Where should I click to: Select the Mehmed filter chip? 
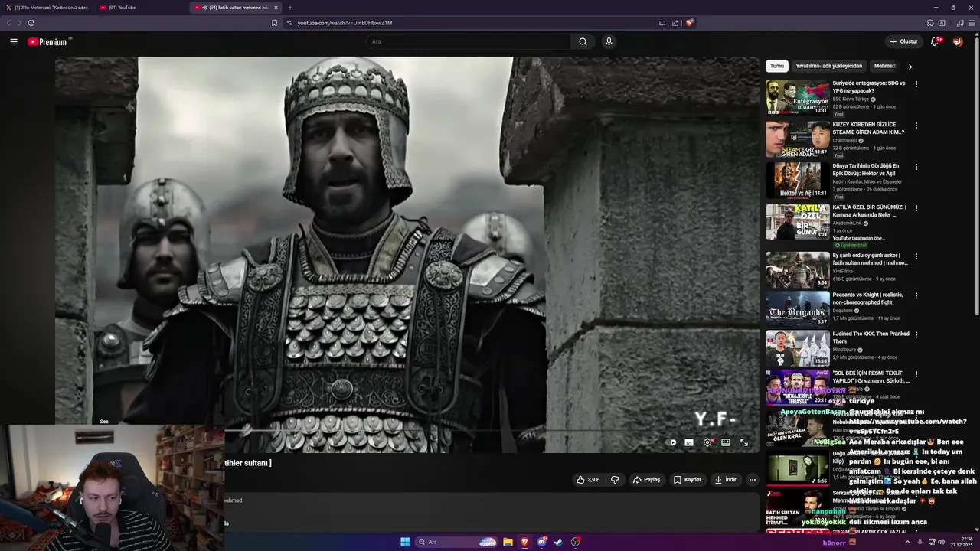coord(885,66)
